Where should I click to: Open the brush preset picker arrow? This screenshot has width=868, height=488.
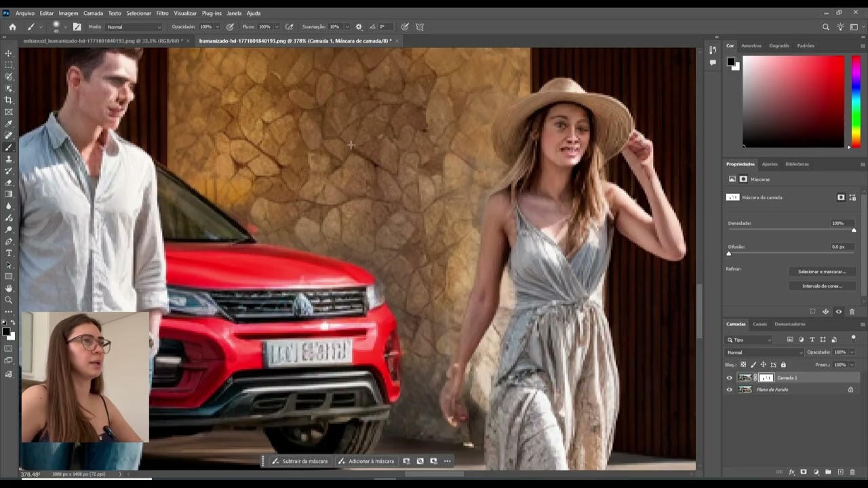pos(65,27)
